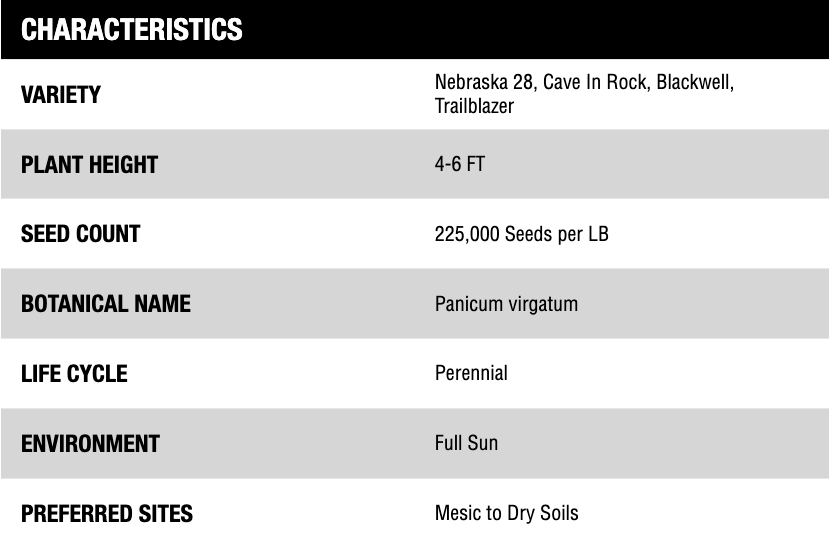Select the Cave In Rock variety name

pyautogui.click(x=594, y=82)
